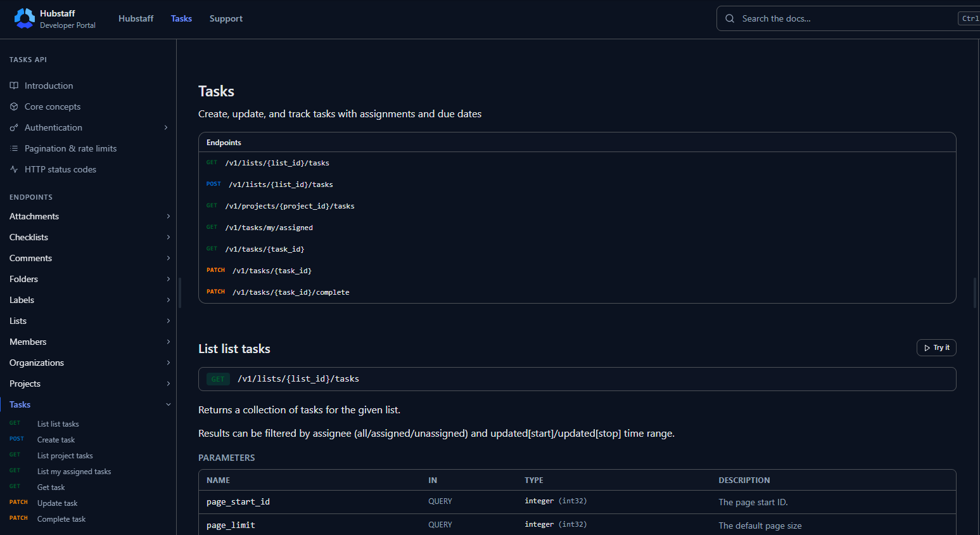Image resolution: width=980 pixels, height=535 pixels.
Task: Click the page_start_id parameter name
Action: coord(238,502)
